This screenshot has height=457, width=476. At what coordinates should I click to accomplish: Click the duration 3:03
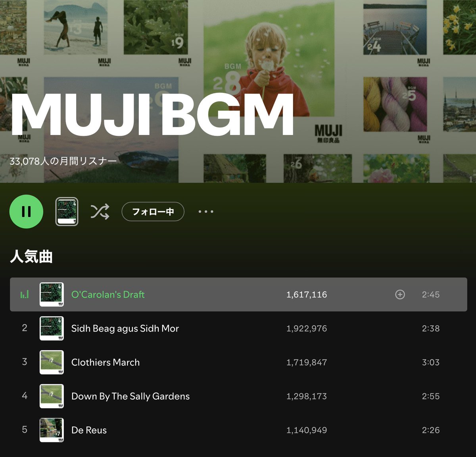(431, 363)
